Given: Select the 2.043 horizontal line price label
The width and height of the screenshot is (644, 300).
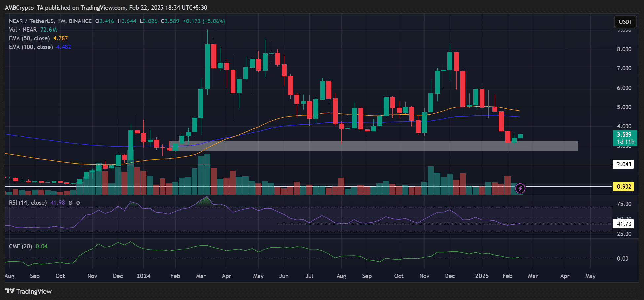Looking at the screenshot, I should [624, 164].
